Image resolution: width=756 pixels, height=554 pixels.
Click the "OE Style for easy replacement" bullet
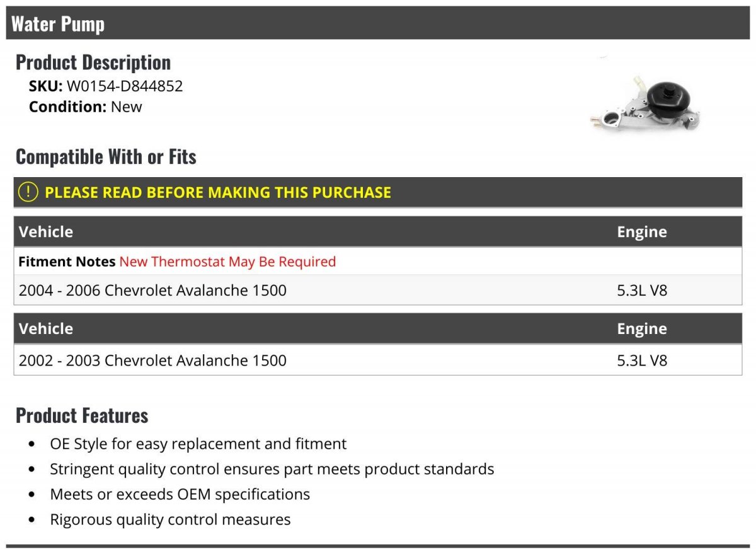[x=198, y=444]
